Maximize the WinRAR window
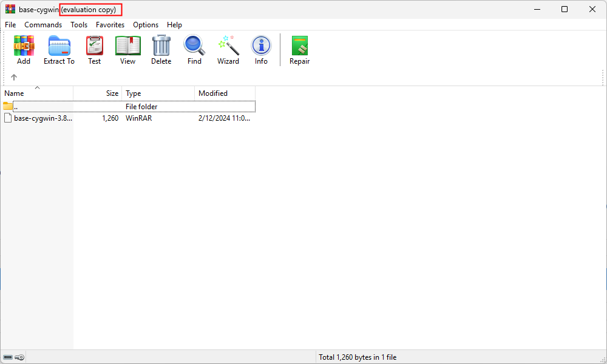Screen dimensions: 607x364 point(565,9)
